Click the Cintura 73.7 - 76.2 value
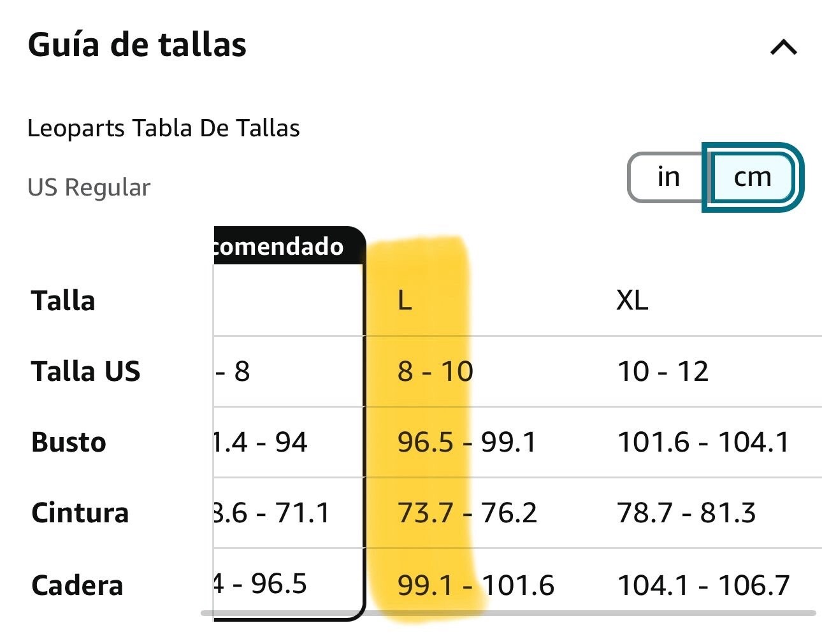This screenshot has width=822, height=644. click(467, 513)
